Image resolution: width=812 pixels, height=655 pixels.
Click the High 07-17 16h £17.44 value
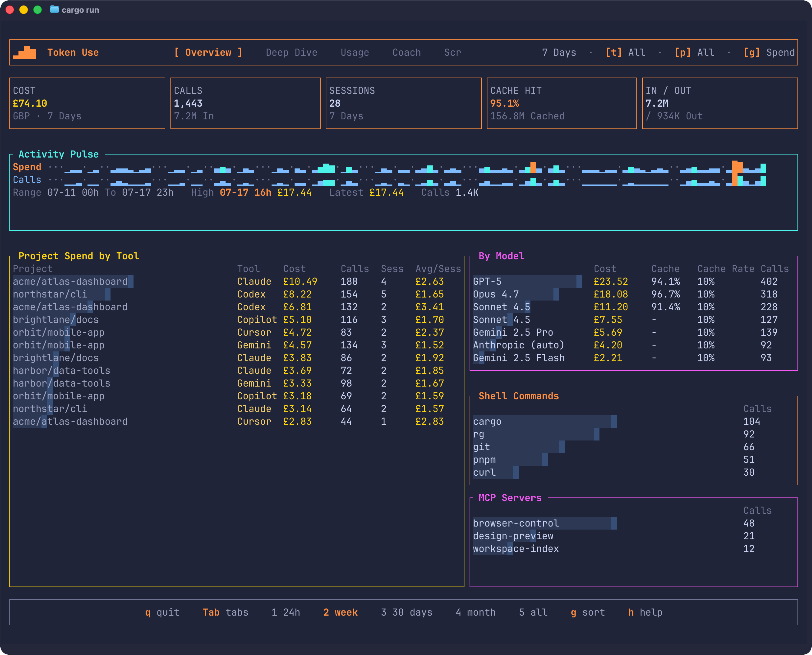point(266,192)
